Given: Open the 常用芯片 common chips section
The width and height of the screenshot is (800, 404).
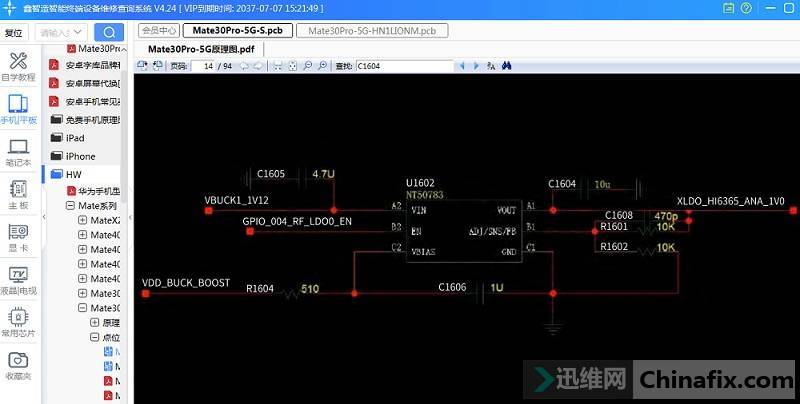Looking at the screenshot, I should tap(18, 322).
